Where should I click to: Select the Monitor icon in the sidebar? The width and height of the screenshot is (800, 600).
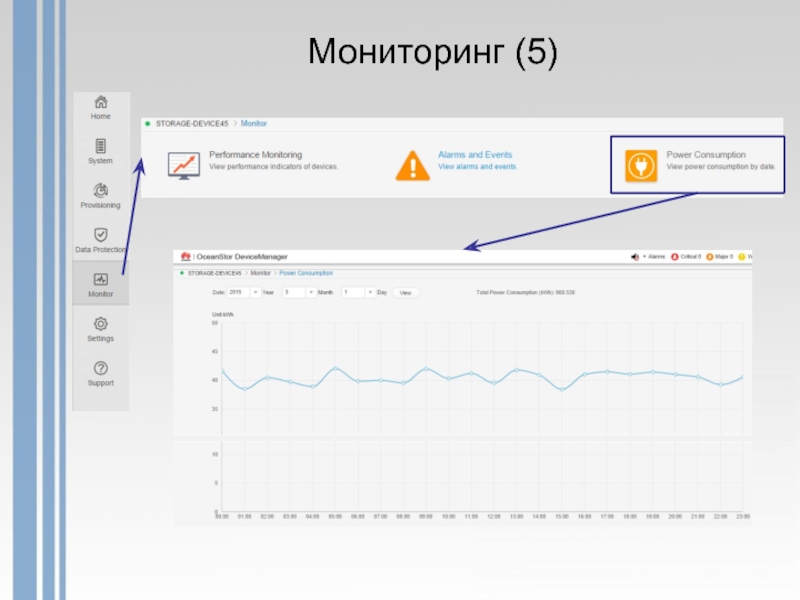(x=101, y=279)
